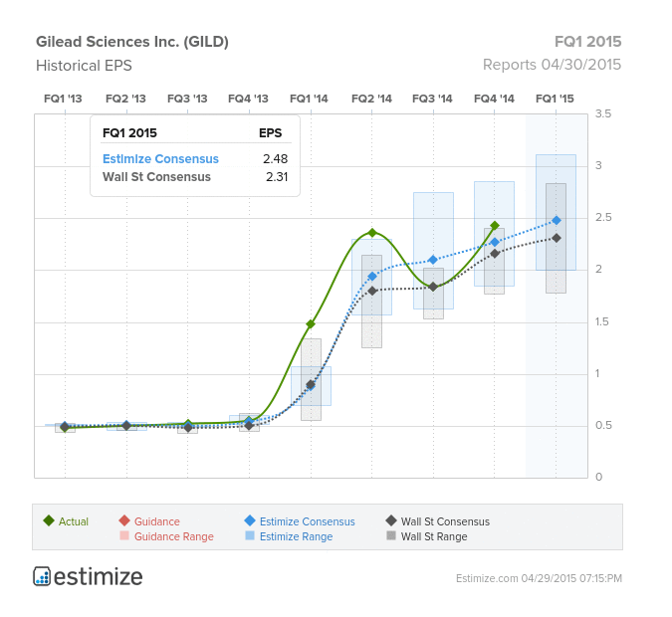672x617 pixels.
Task: Click the red Guidance legend diamond
Action: (x=124, y=520)
